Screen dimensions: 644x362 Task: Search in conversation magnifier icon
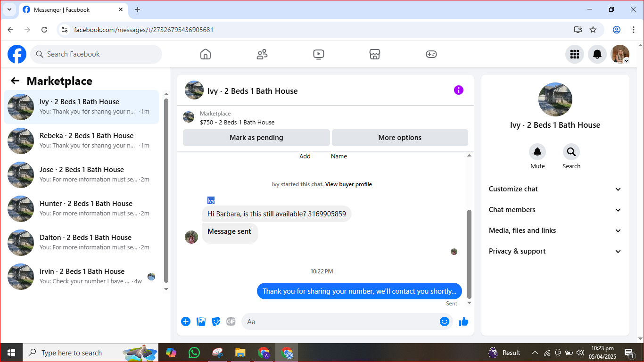tap(571, 152)
